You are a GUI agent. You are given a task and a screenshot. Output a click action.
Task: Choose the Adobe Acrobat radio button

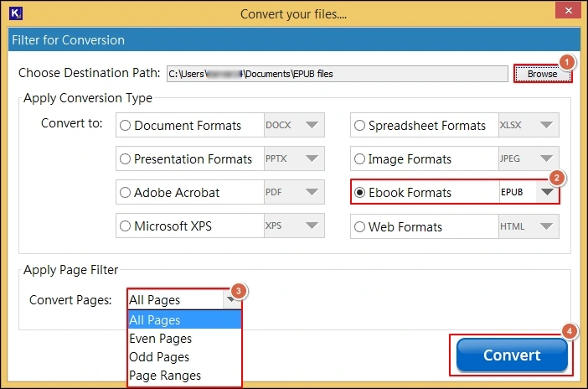point(126,193)
